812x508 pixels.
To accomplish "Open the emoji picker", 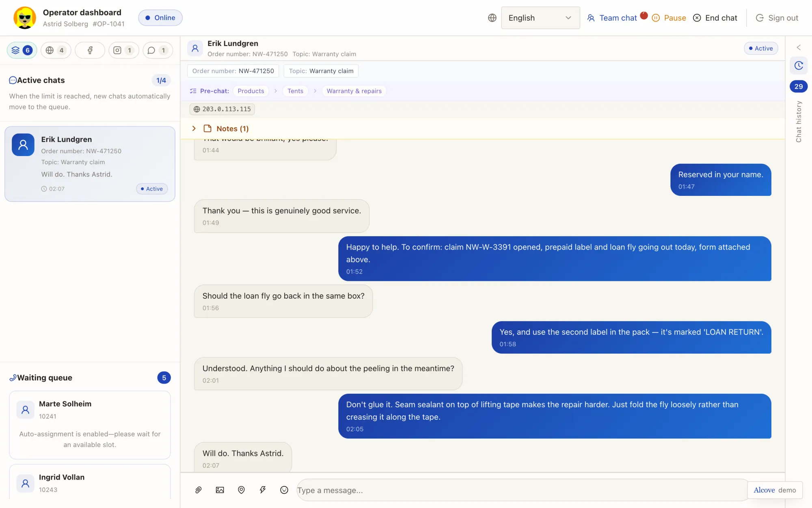I will [x=284, y=490].
